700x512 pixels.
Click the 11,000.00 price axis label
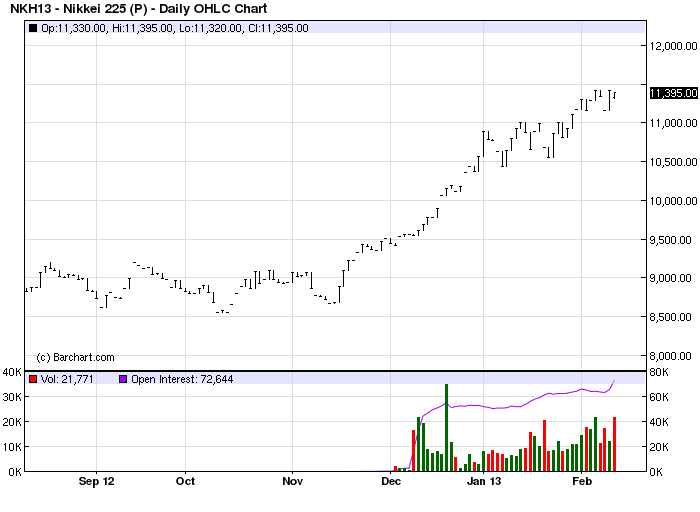point(674,123)
